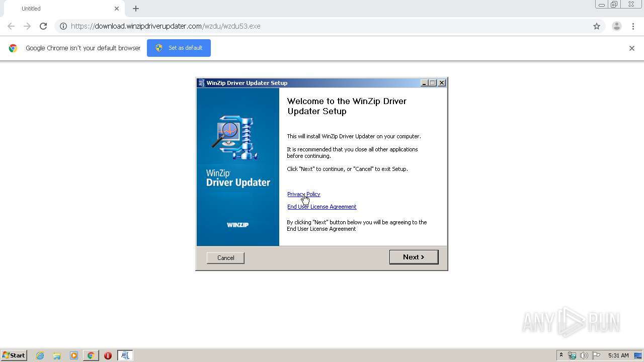Click the Chrome logo in infobar
The height and width of the screenshot is (362, 644).
tap(13, 48)
